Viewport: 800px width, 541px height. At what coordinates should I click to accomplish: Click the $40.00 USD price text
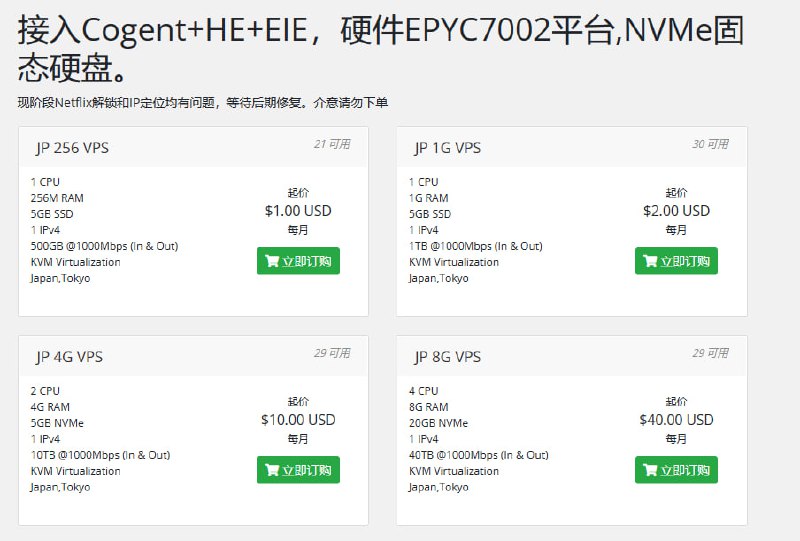coord(676,420)
